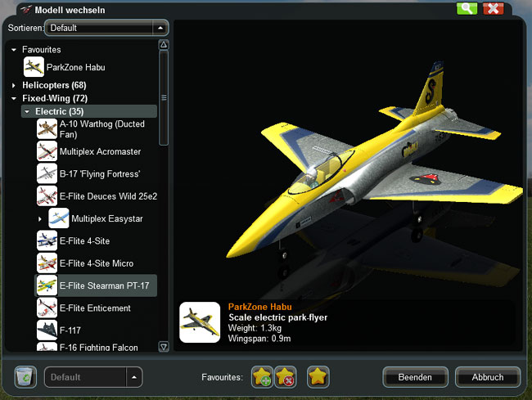
Task: Select E-Flite 4-Site model
Action: [84, 241]
